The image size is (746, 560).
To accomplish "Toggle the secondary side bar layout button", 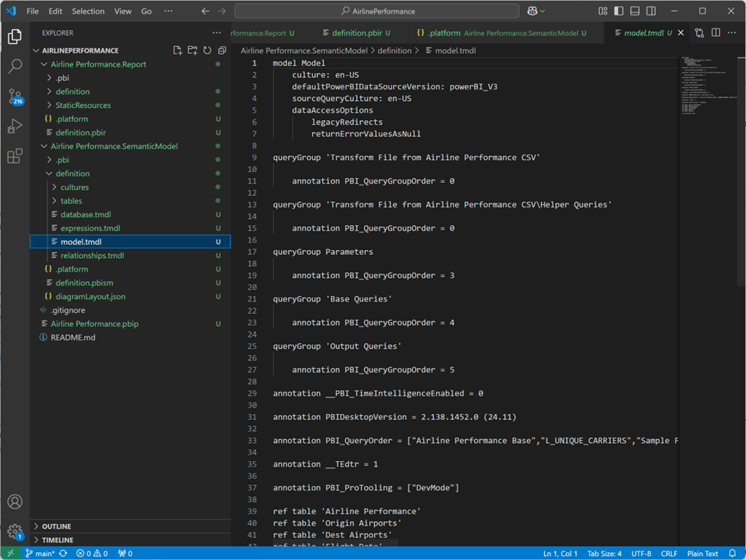I will click(x=650, y=11).
